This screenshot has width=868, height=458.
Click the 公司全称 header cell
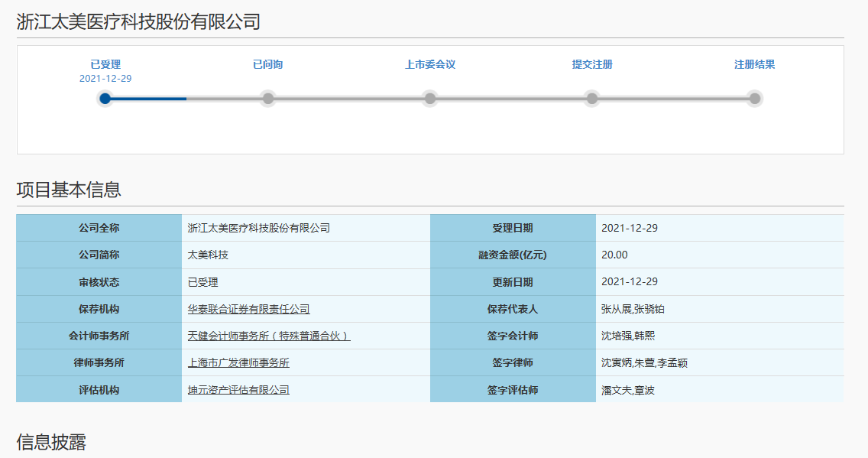click(x=99, y=228)
